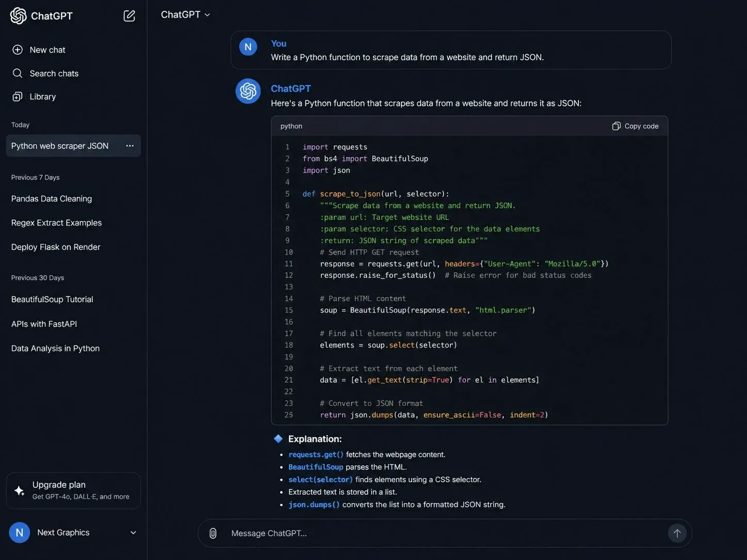This screenshot has height=560, width=747.
Task: Click the New chat plus icon
Action: [18, 50]
